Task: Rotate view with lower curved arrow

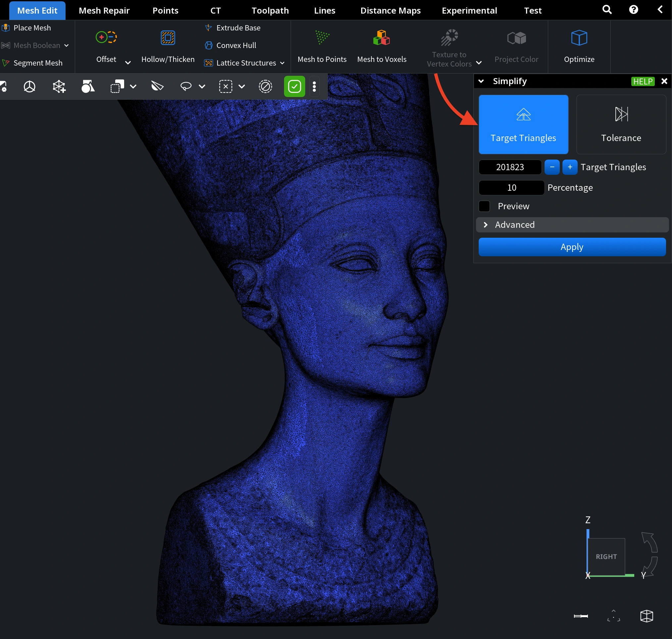Action: click(649, 566)
